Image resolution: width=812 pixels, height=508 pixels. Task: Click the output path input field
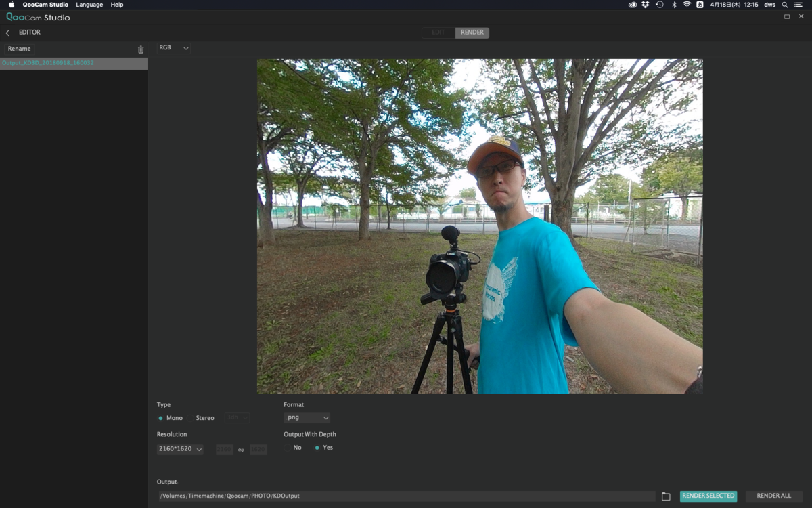tap(406, 496)
